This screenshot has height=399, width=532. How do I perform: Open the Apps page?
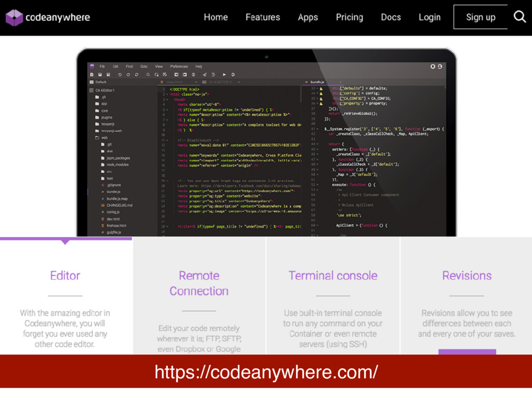(x=308, y=17)
